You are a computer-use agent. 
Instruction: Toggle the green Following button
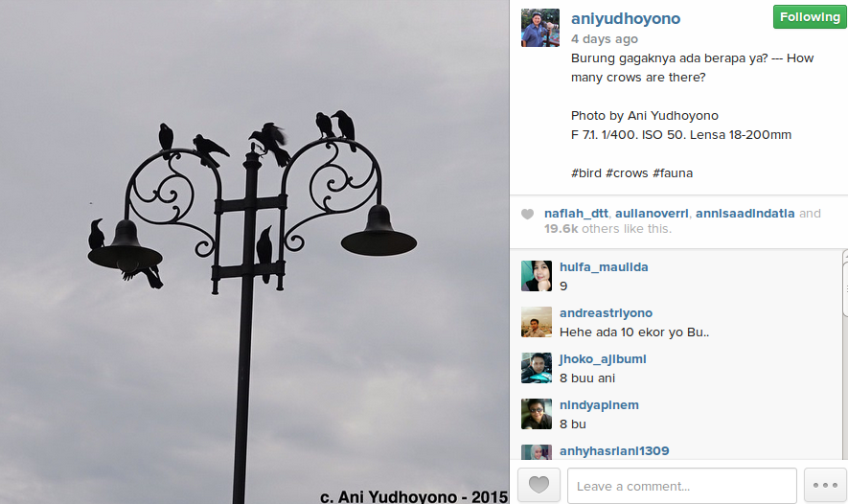pos(810,16)
